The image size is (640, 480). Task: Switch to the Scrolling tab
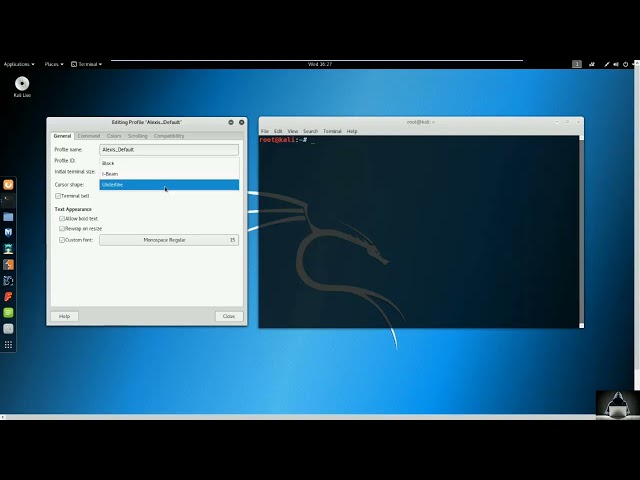[x=138, y=136]
